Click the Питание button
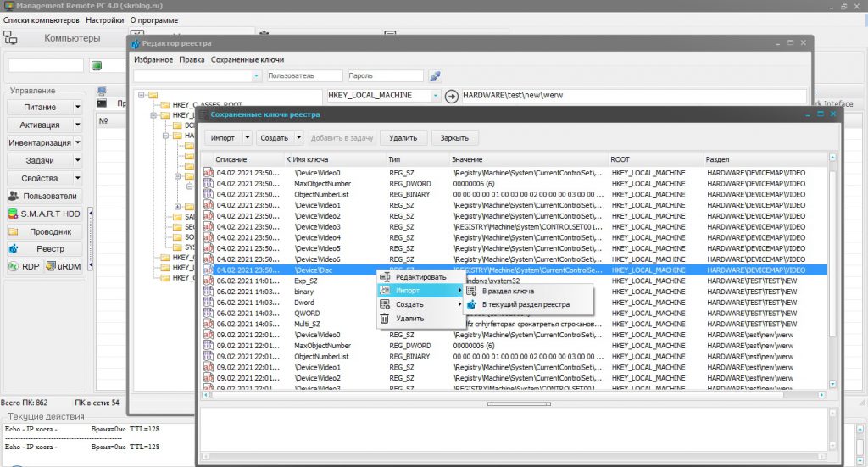The width and height of the screenshot is (868, 467). pyautogui.click(x=40, y=107)
